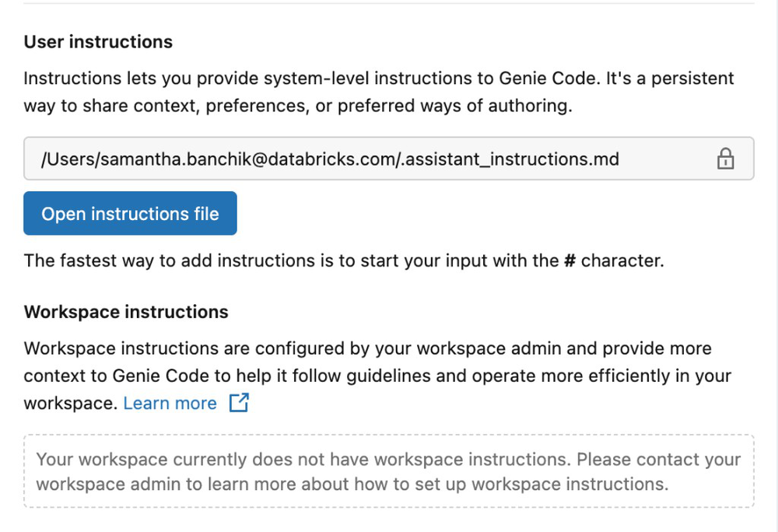Image resolution: width=778 pixels, height=532 pixels.
Task: Open instructions file with the blue button
Action: click(130, 213)
